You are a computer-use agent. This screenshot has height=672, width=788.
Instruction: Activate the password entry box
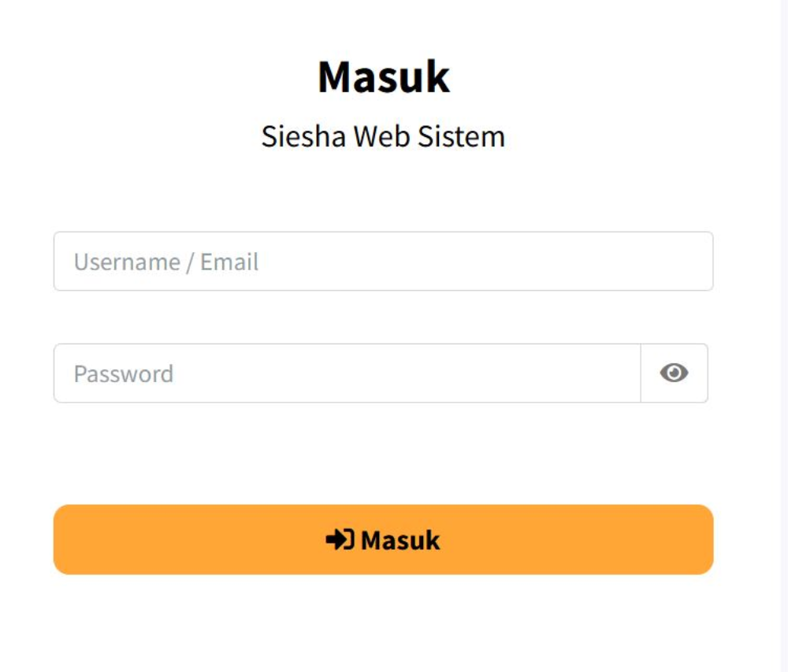[x=347, y=373]
